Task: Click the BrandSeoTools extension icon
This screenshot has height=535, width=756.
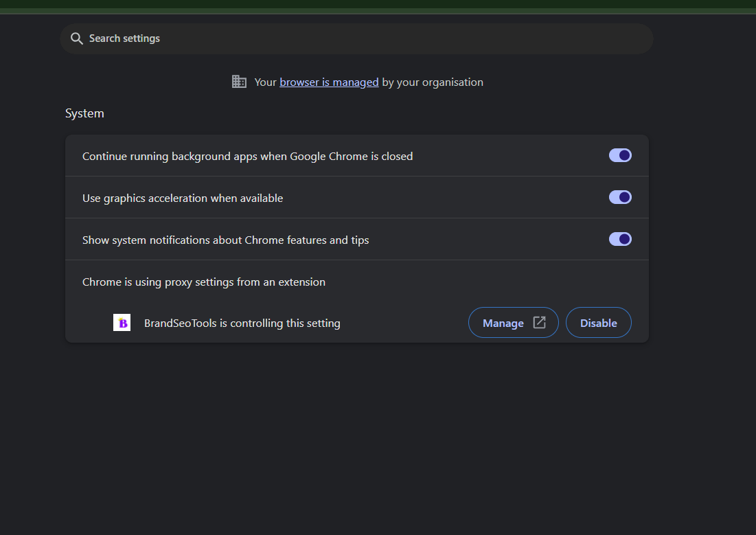Action: (122, 323)
